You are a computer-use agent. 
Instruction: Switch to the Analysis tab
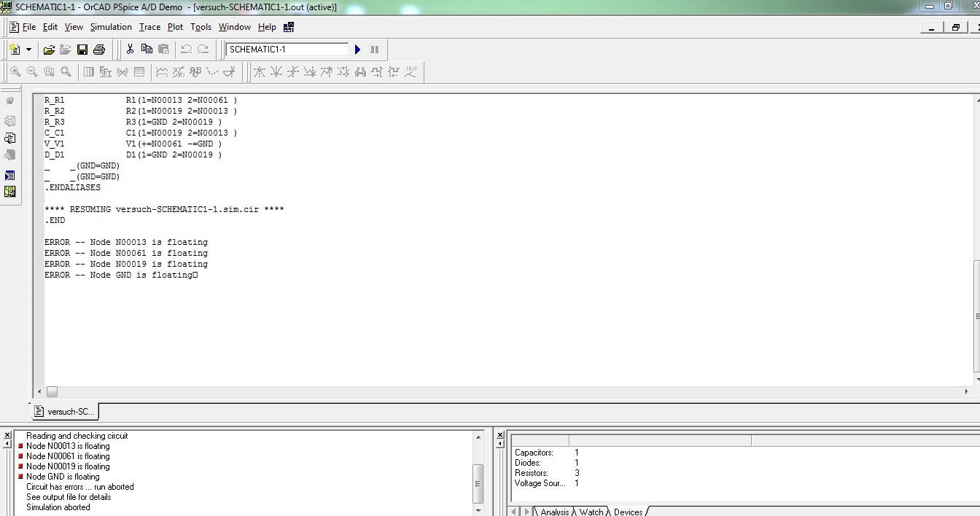tap(555, 512)
